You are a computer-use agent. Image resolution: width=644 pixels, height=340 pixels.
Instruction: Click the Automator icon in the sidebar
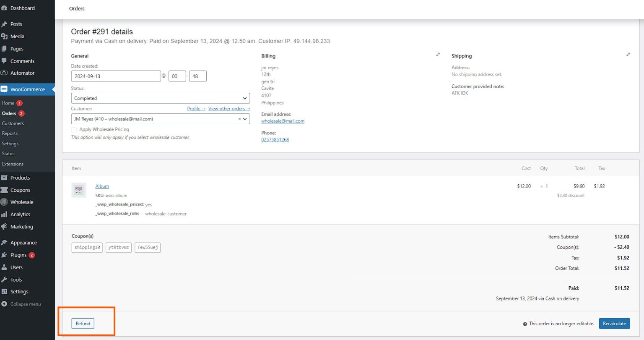pos(6,73)
